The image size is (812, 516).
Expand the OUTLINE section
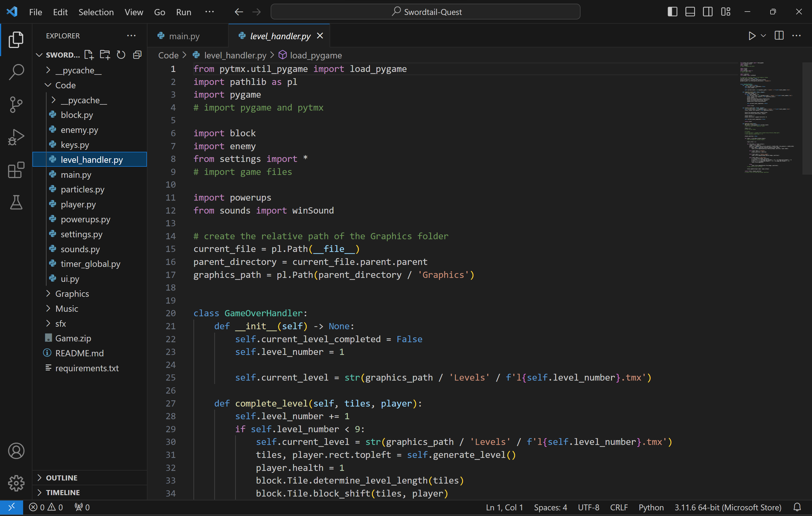click(x=62, y=478)
